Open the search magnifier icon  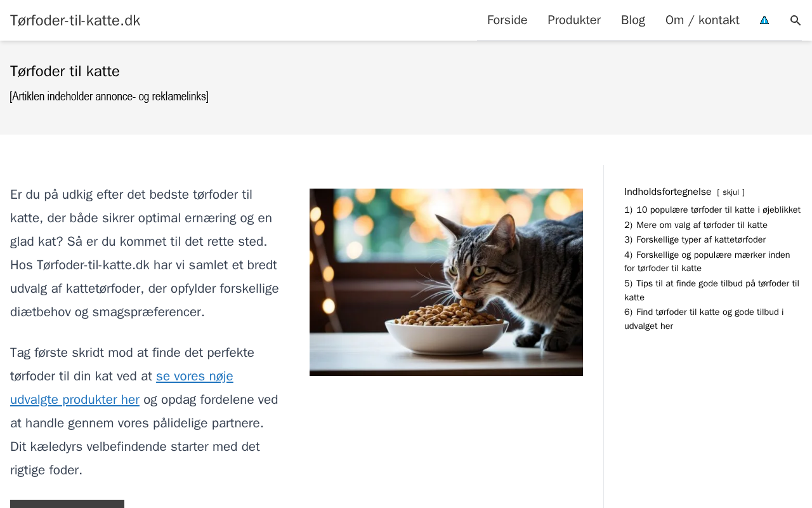[796, 20]
